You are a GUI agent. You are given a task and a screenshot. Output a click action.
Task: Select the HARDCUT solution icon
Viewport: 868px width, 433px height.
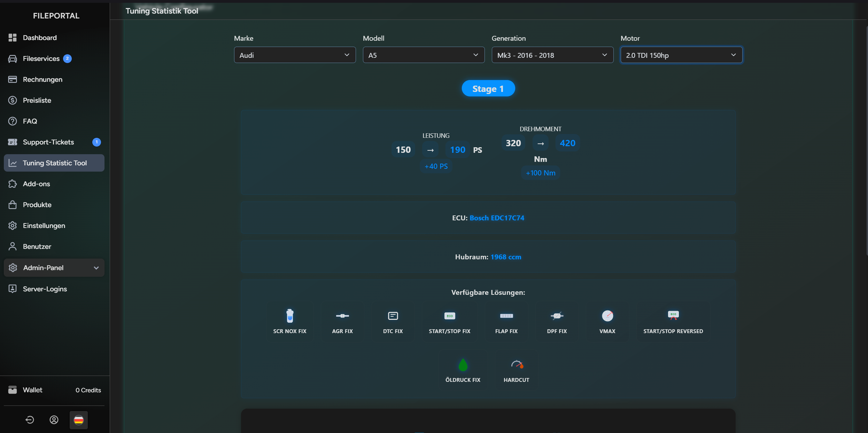point(516,364)
